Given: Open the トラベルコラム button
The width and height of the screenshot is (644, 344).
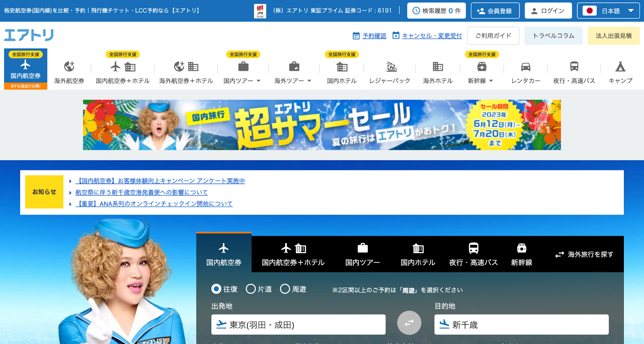Looking at the screenshot, I should (x=553, y=36).
